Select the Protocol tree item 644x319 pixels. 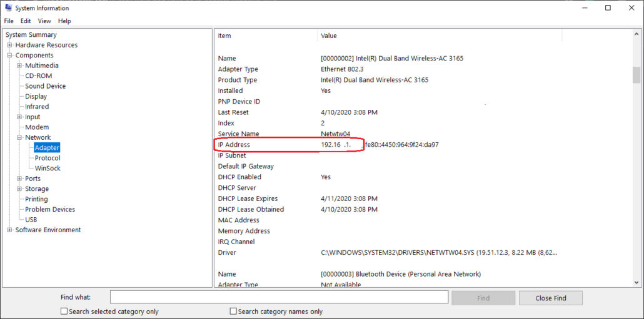click(48, 158)
